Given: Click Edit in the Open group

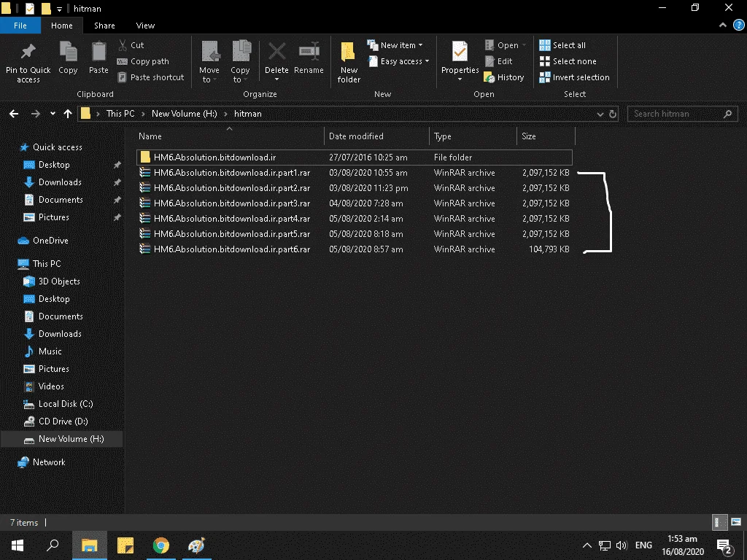Looking at the screenshot, I should tap(498, 61).
